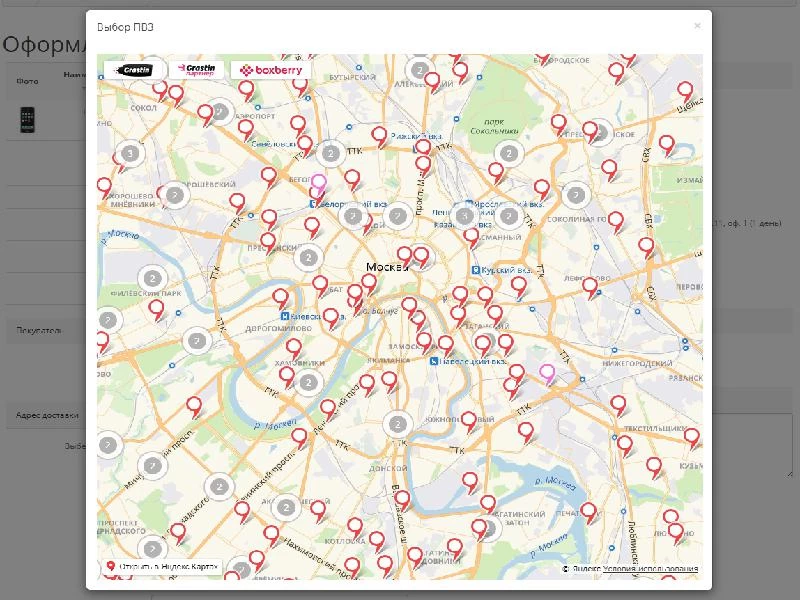Open the cluster below парк Сокольники
Image resolution: width=800 pixels, height=600 pixels.
coord(509,154)
